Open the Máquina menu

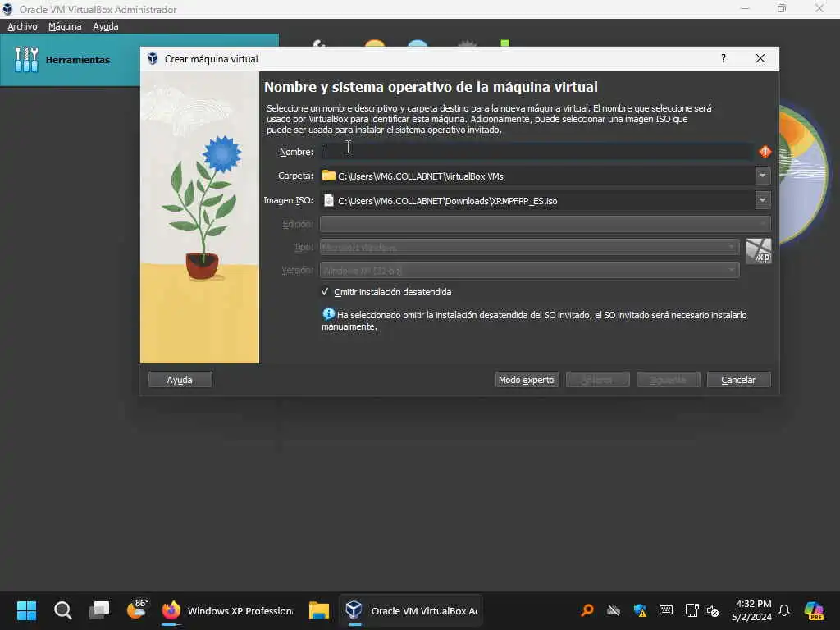tap(65, 26)
